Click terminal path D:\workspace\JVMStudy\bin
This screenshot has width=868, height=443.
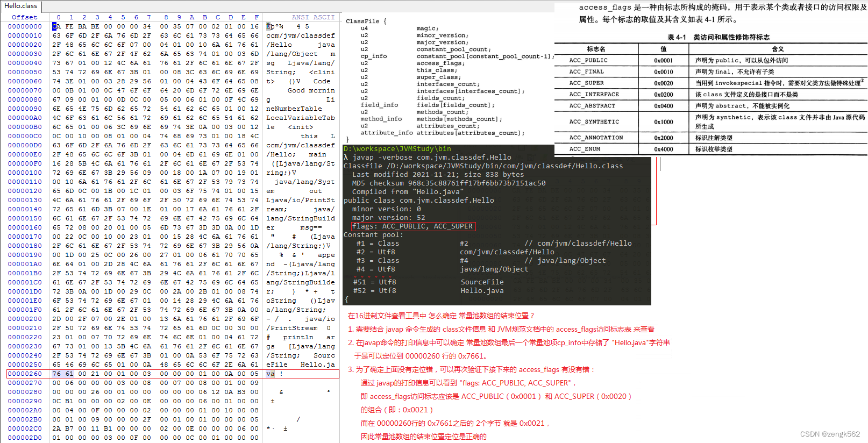coord(397,149)
